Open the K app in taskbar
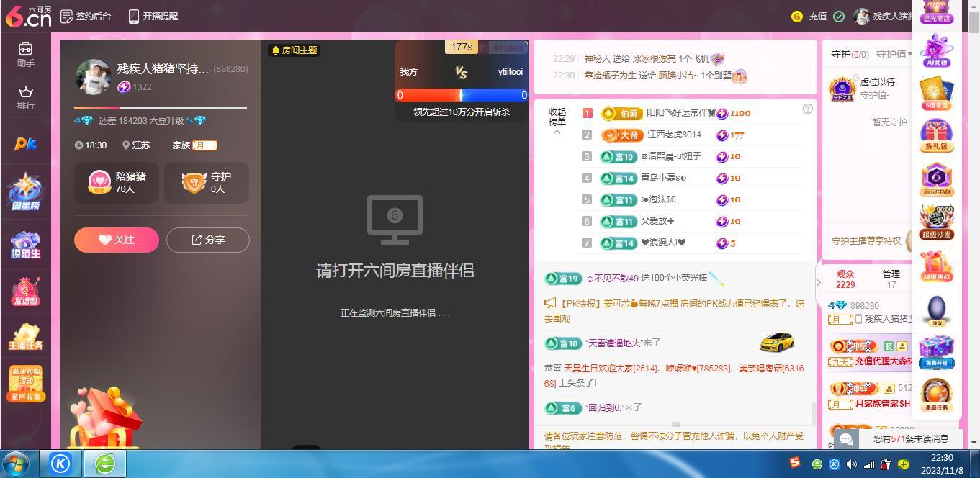Image resolution: width=980 pixels, height=478 pixels. [60, 464]
